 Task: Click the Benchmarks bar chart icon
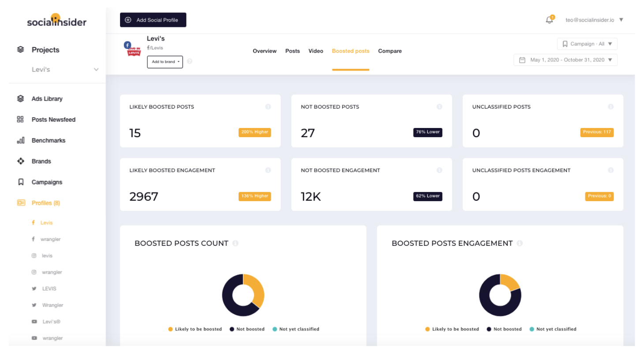pos(20,140)
